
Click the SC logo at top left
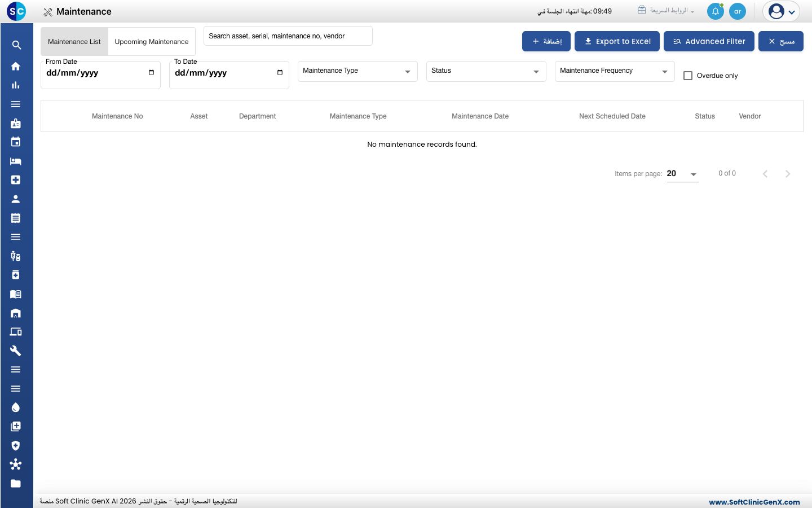click(x=16, y=11)
